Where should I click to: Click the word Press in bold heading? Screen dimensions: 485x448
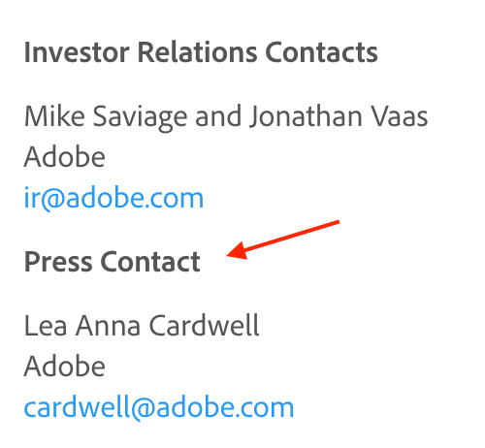tap(58, 262)
